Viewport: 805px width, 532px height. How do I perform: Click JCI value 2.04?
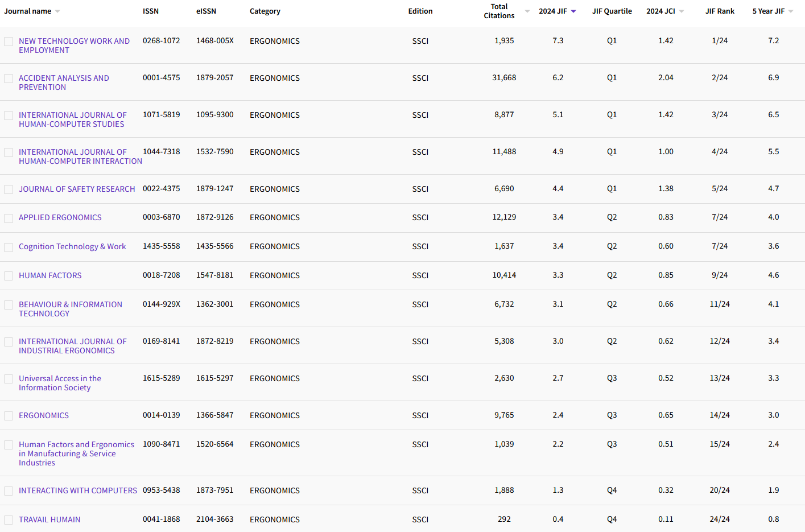click(666, 77)
